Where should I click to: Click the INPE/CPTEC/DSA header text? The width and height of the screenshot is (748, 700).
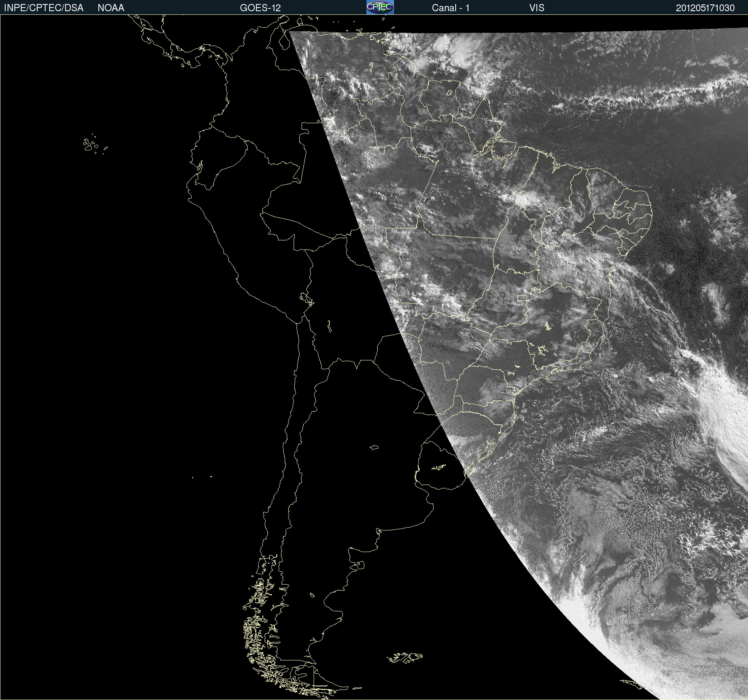point(44,8)
